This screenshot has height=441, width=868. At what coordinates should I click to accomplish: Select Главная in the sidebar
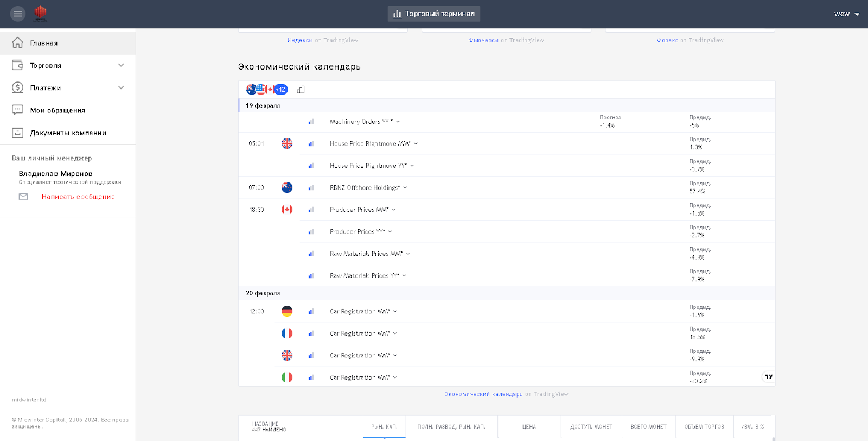(68, 43)
